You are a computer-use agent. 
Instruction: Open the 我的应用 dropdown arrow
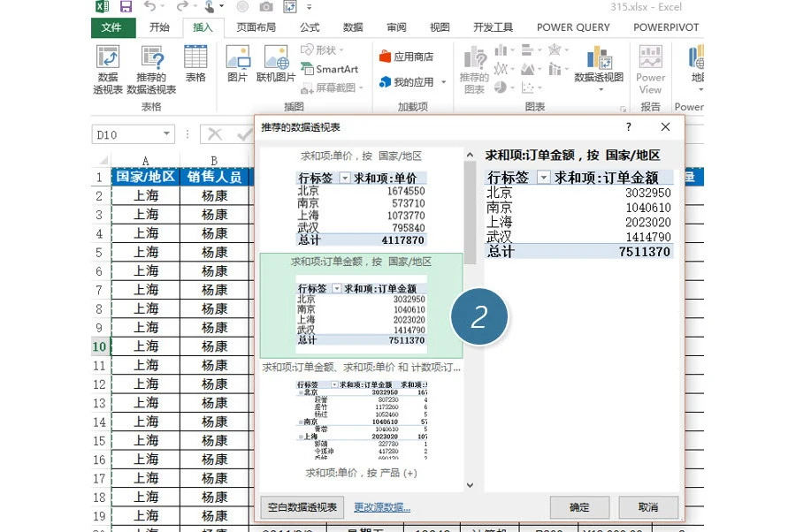click(444, 82)
